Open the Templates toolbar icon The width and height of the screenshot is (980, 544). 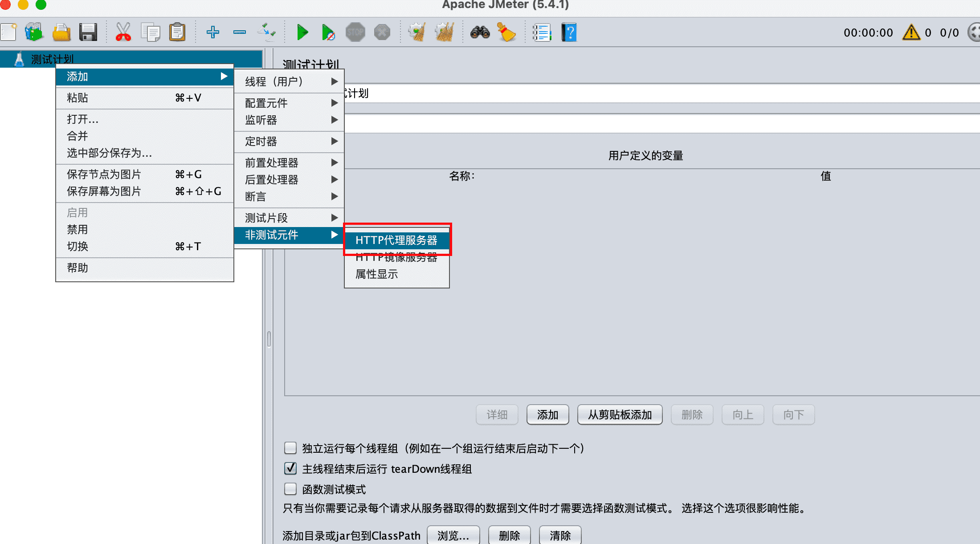click(x=34, y=32)
